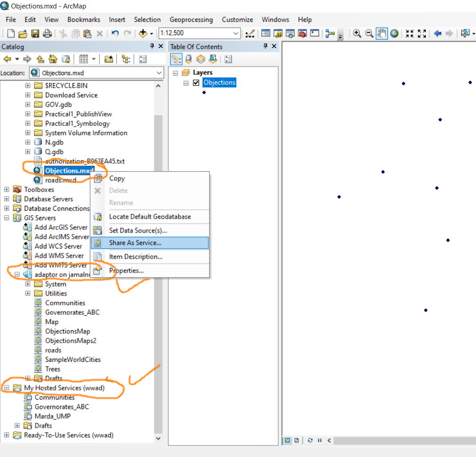
Task: Uncheck the Objections layer visibility checkbox
Action: (196, 83)
